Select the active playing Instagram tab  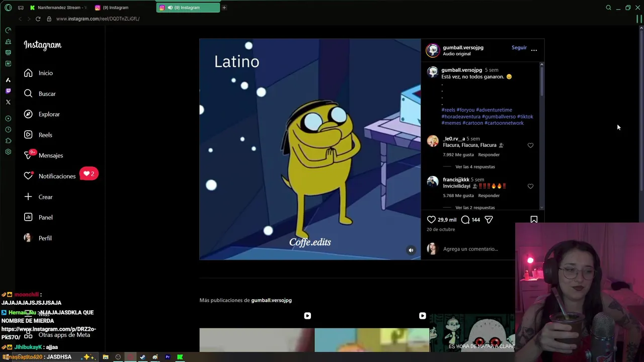(x=188, y=8)
